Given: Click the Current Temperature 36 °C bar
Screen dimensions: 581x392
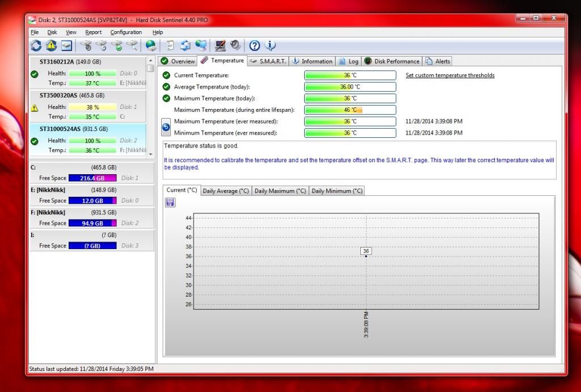Looking at the screenshot, I should 350,75.
